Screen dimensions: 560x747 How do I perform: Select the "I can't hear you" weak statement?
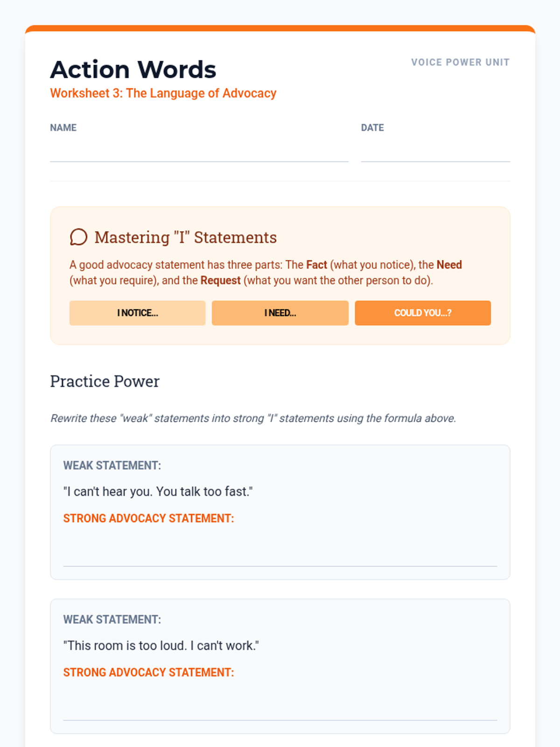158,492
